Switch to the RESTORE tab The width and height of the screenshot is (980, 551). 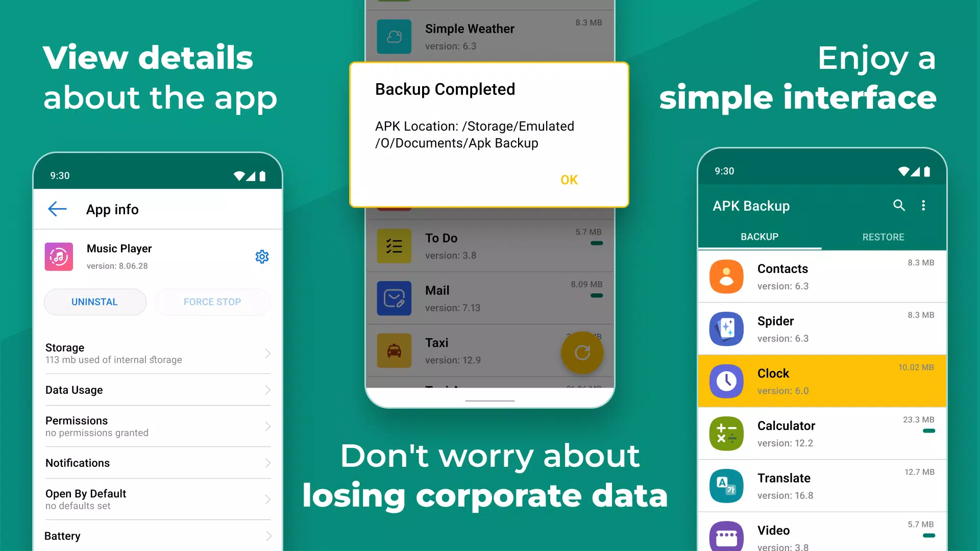click(x=881, y=237)
